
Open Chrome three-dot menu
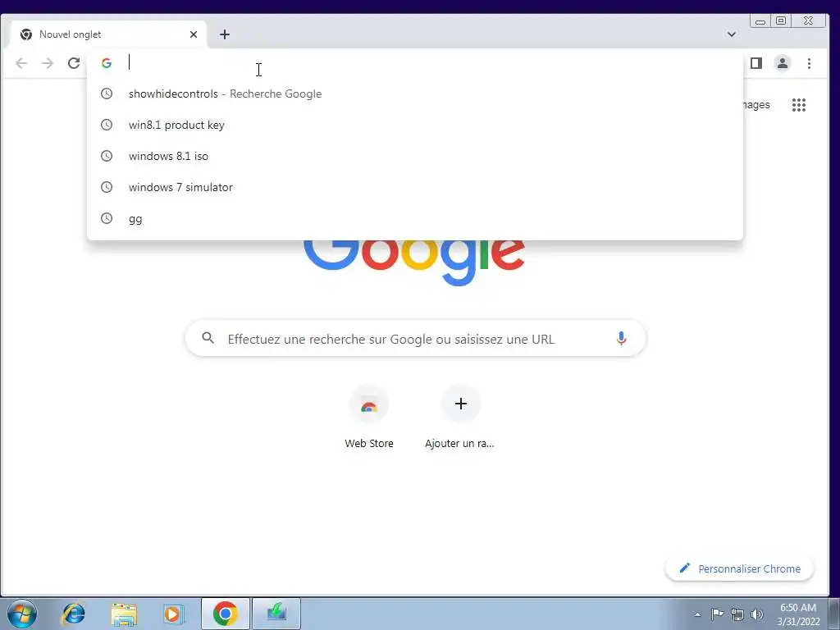click(809, 63)
